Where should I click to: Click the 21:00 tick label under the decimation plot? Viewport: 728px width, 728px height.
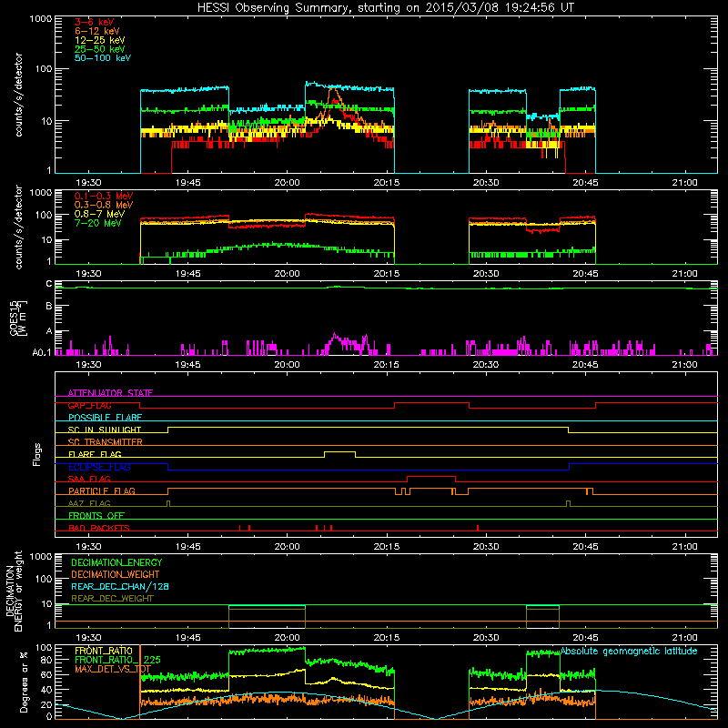tap(684, 638)
